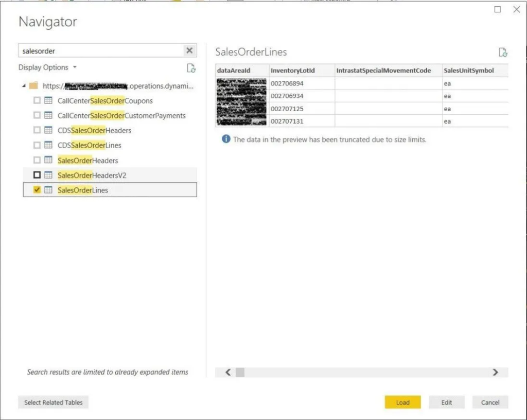The width and height of the screenshot is (527, 420).
Task: Click table icon beside CallCenterSalesOrderCoupons
Action: pos(48,100)
